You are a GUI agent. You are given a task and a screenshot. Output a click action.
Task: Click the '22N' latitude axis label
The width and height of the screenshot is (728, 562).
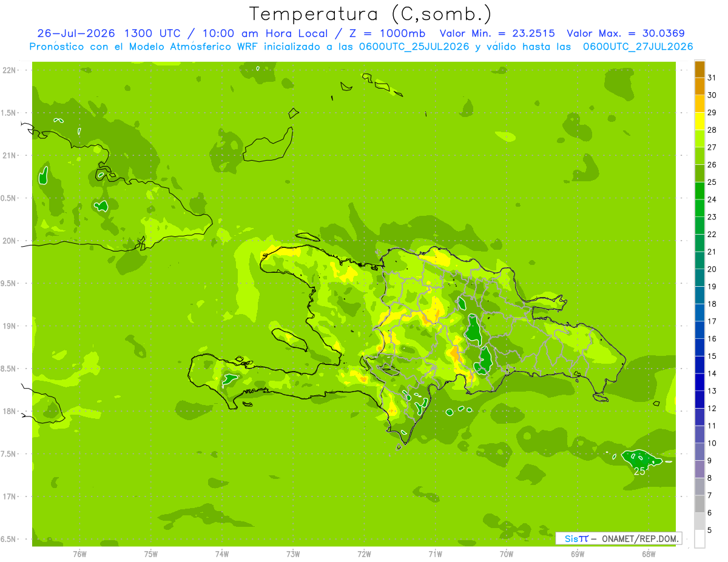click(x=10, y=70)
